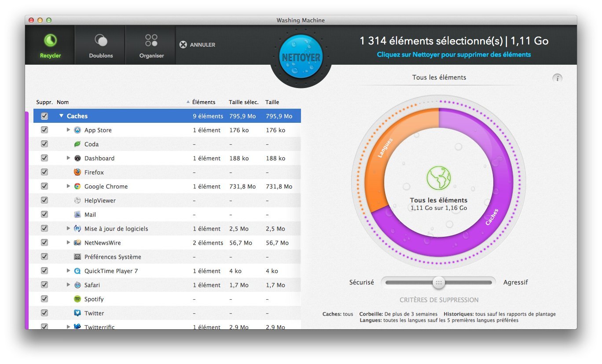This screenshot has width=602, height=364.
Task: Click the Annuler button
Action: [x=197, y=44]
